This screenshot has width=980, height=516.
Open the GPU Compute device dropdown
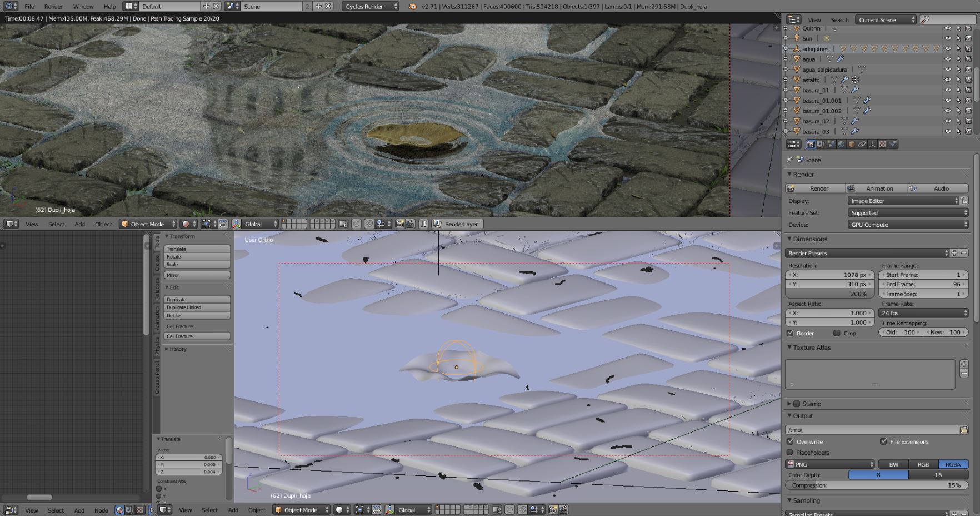click(908, 225)
